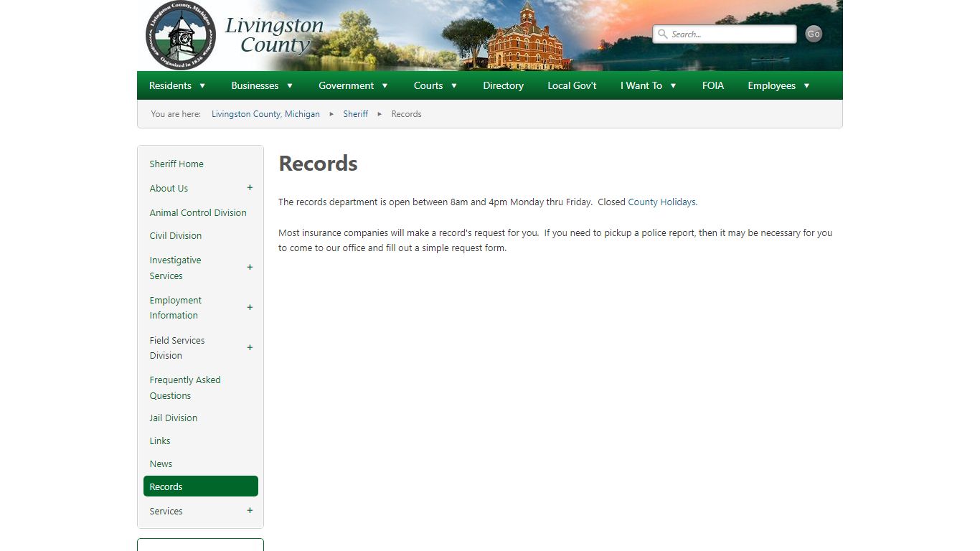Expand the Employment Information submenu
The width and height of the screenshot is (980, 551).
[x=250, y=307]
